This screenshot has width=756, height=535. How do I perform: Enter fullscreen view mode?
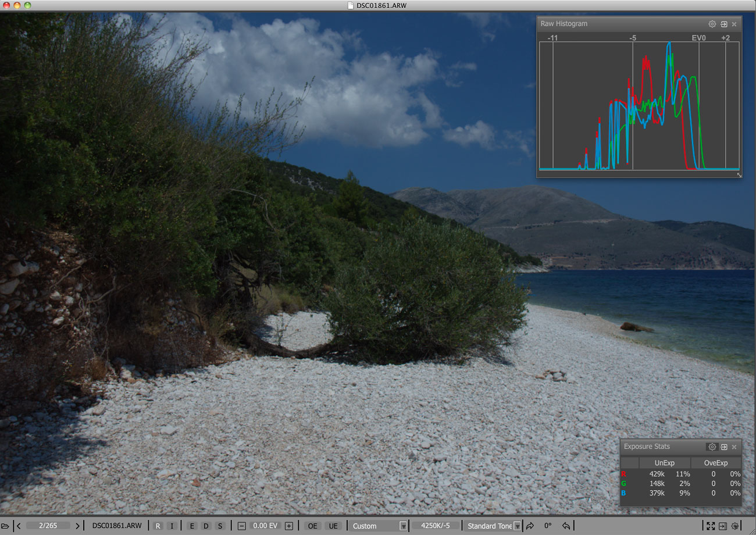[x=710, y=526]
